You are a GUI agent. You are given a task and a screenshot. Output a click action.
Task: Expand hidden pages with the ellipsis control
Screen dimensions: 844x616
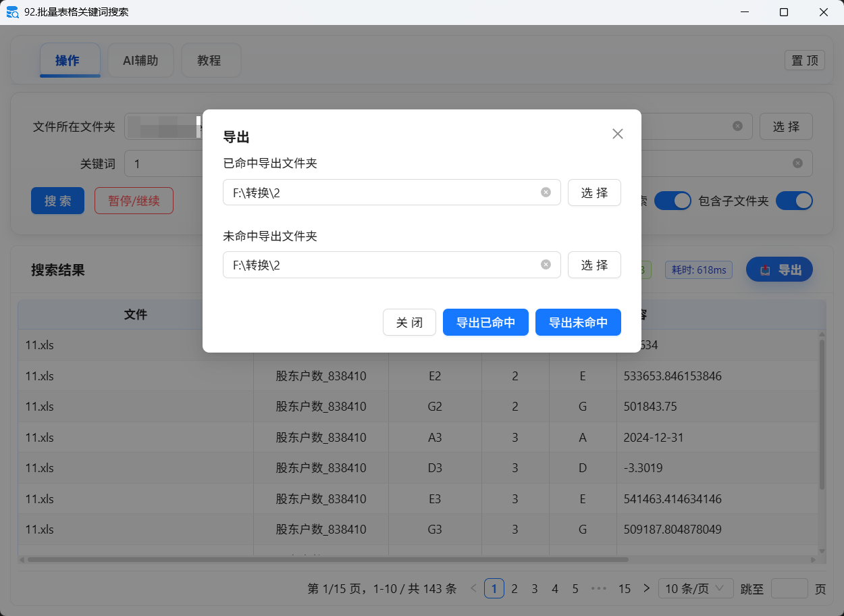[x=598, y=588]
